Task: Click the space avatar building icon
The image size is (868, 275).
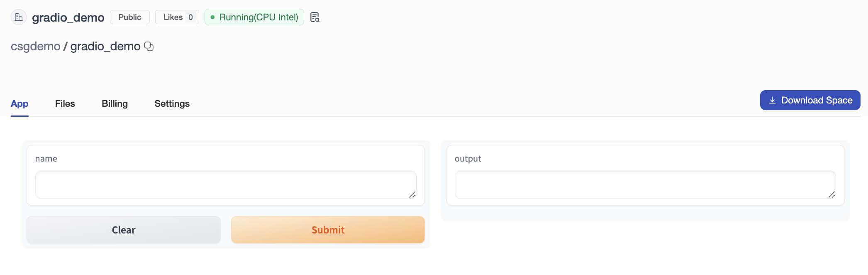Action: (19, 17)
